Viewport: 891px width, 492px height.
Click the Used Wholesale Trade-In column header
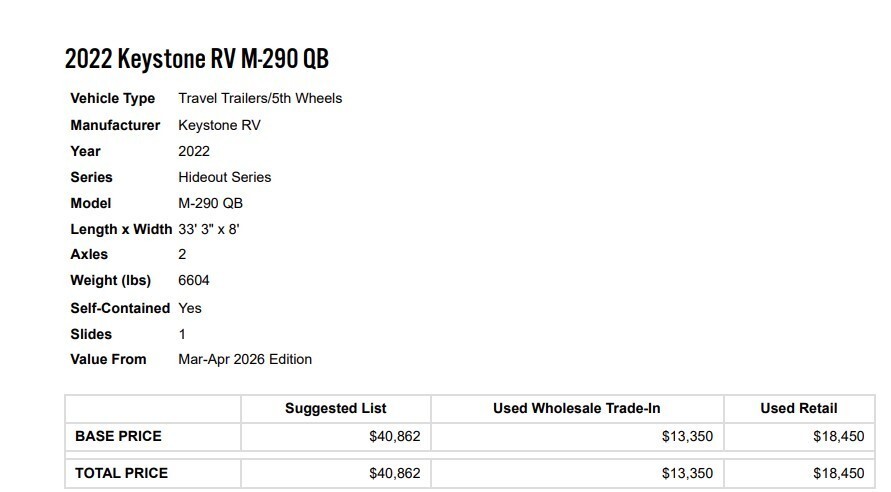click(x=576, y=408)
